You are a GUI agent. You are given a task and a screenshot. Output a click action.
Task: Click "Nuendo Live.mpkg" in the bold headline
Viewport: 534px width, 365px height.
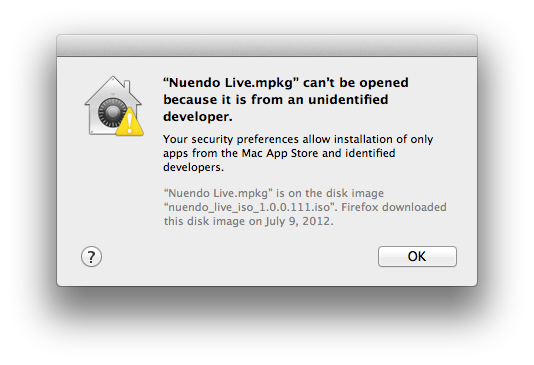(x=230, y=83)
